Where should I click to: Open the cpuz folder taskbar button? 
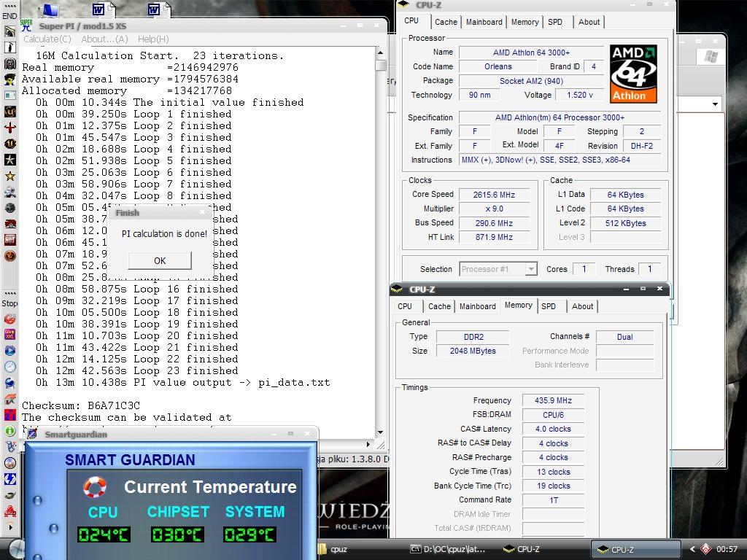pyautogui.click(x=339, y=549)
